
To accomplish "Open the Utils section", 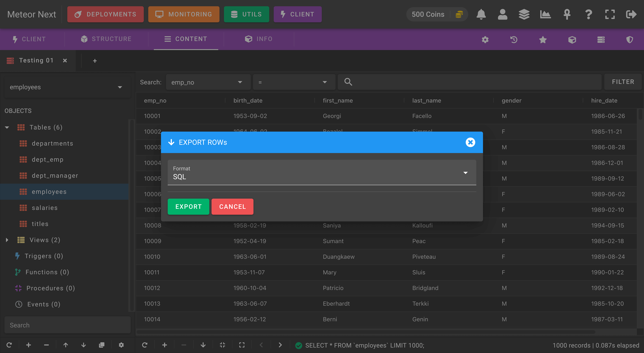I will point(247,14).
